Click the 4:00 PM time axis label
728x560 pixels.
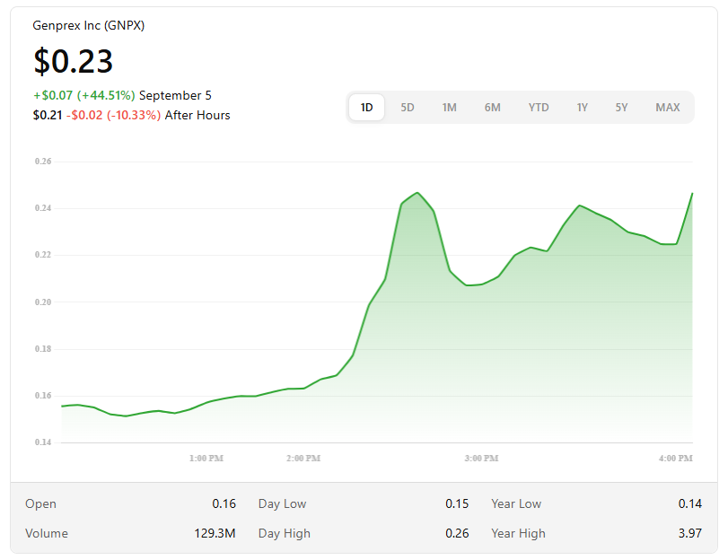675,458
